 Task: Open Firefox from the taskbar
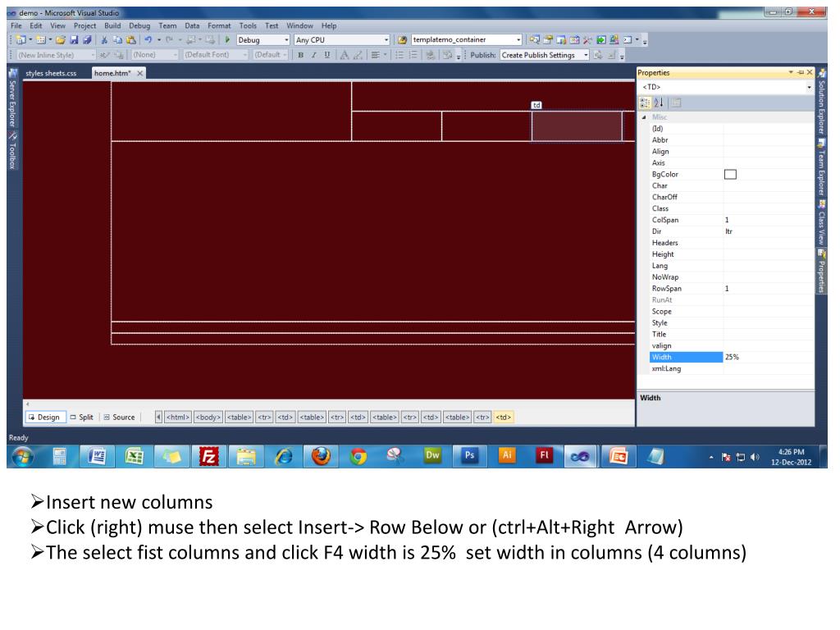tap(321, 456)
